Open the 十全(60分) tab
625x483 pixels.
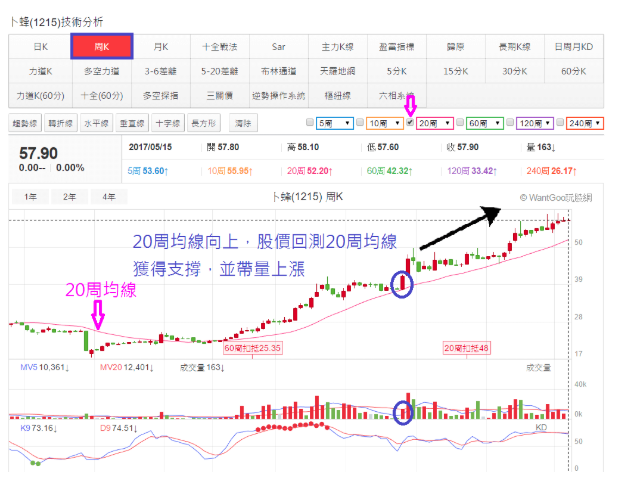(102, 96)
